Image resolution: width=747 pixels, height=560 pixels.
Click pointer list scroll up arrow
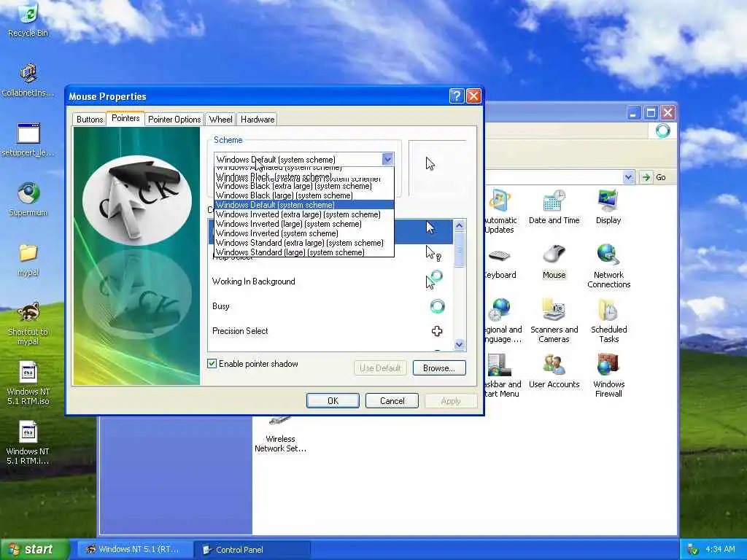tap(460, 225)
